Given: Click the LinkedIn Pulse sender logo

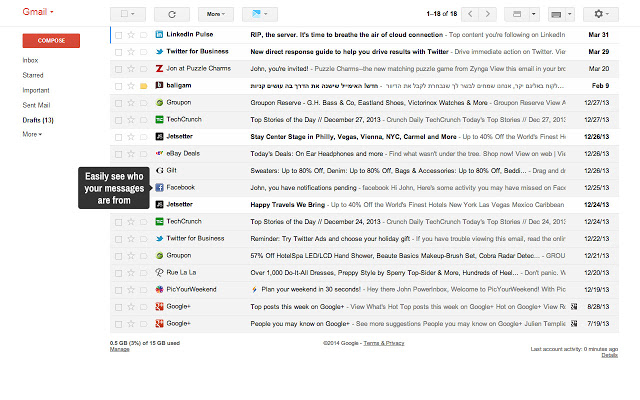Looking at the screenshot, I should pos(160,34).
